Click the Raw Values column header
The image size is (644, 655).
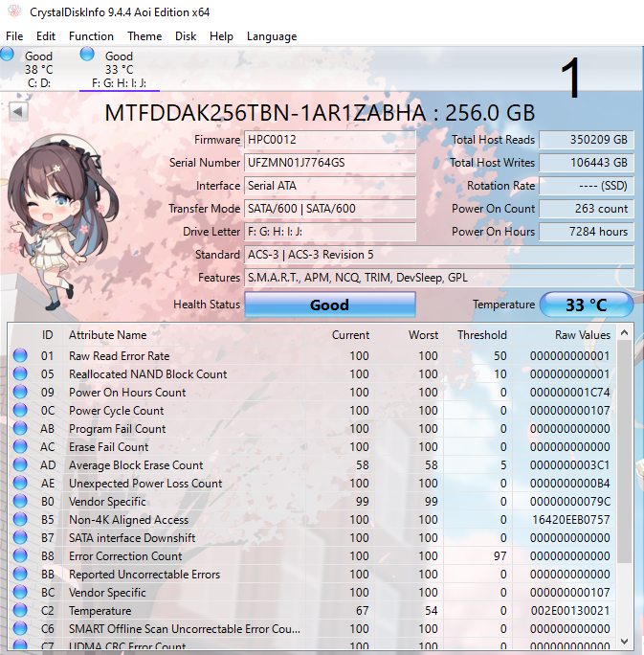582,335
